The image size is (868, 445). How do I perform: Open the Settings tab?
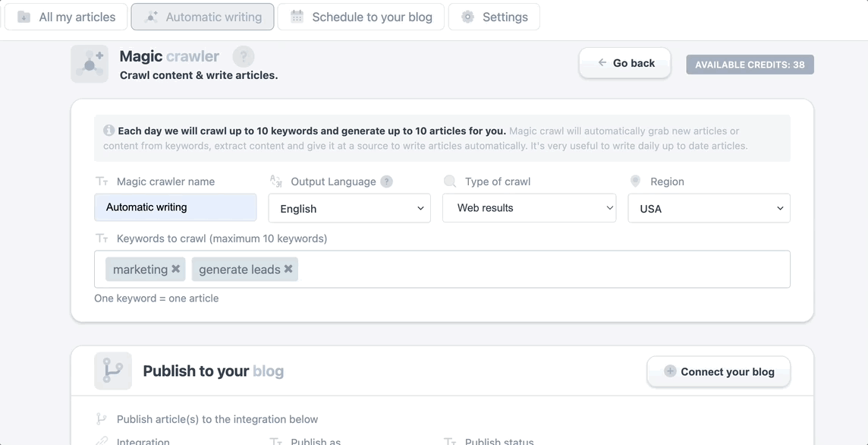click(x=494, y=17)
